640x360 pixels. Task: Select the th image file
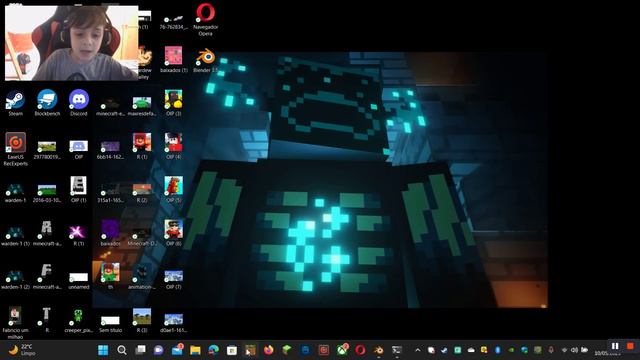(x=110, y=276)
